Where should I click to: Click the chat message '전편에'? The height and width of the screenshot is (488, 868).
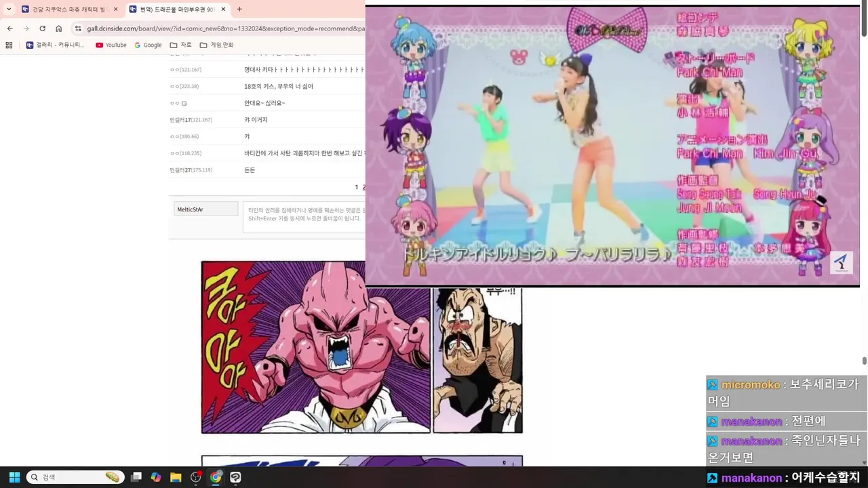[x=808, y=421]
